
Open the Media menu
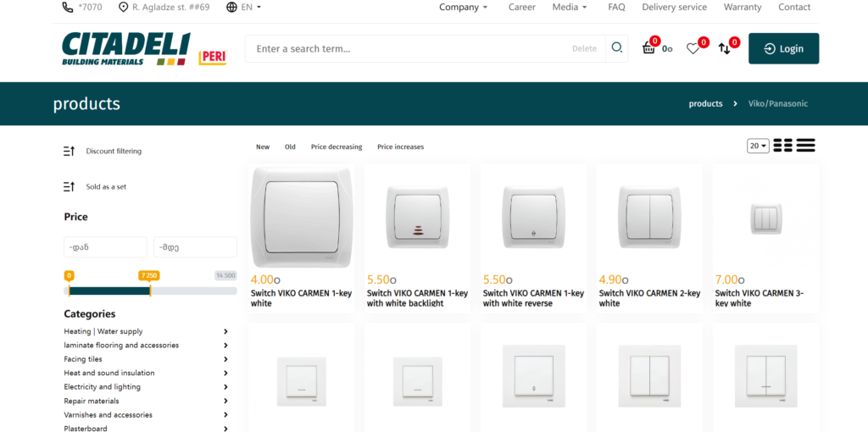tap(570, 7)
